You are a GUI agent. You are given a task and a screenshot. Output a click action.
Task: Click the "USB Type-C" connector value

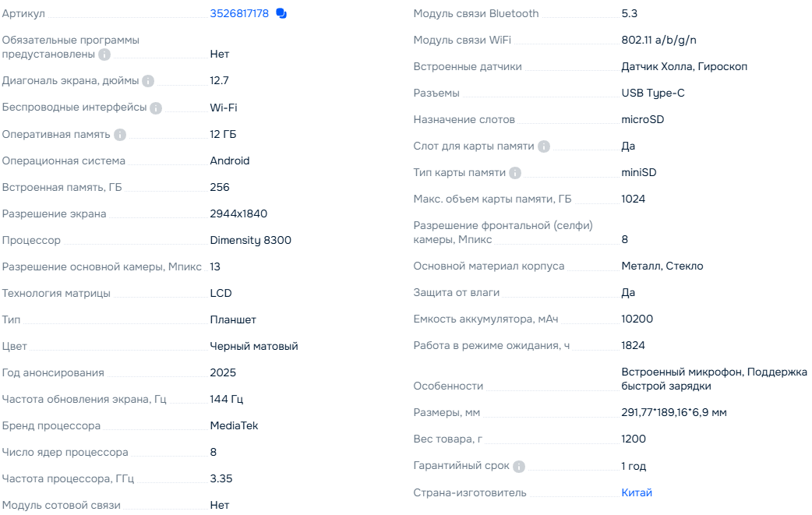point(653,93)
